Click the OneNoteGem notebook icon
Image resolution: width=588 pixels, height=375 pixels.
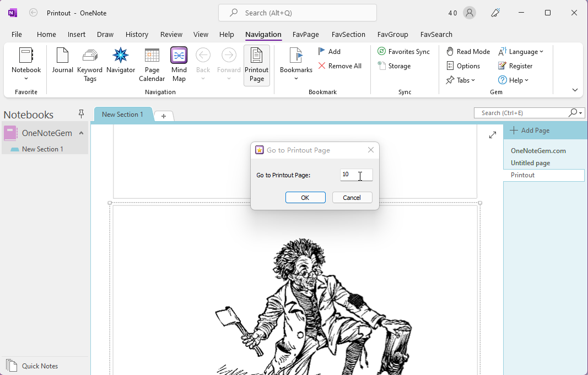click(10, 133)
